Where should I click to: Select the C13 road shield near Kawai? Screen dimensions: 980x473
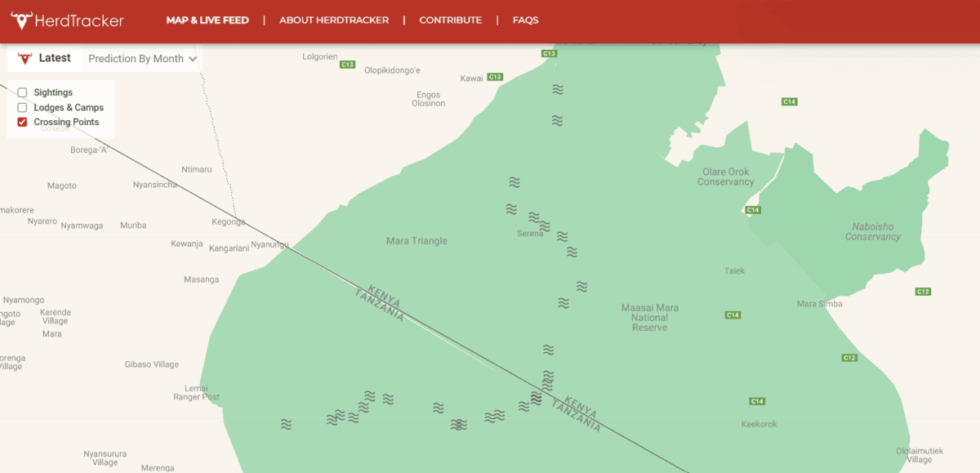pos(493,76)
